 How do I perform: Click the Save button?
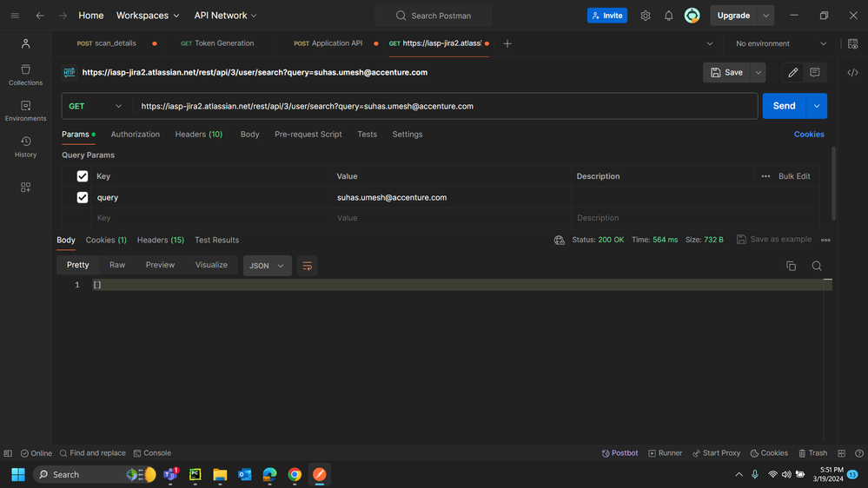(x=727, y=72)
